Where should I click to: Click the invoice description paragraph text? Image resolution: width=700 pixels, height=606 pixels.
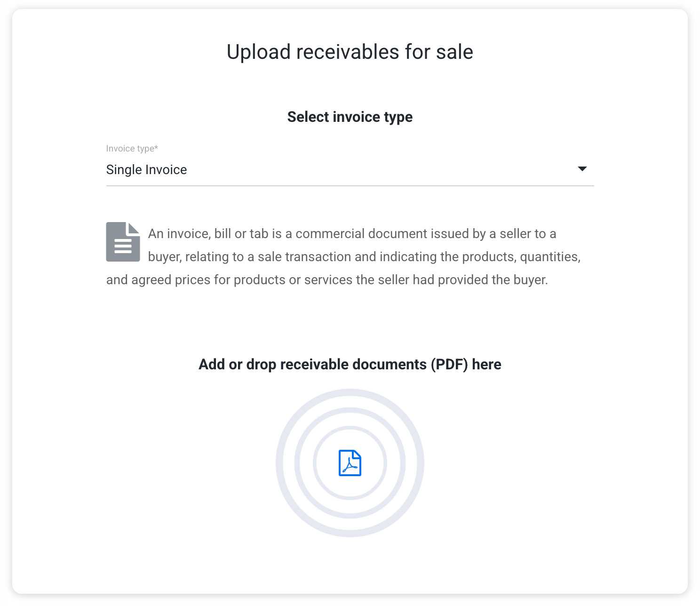coord(343,257)
